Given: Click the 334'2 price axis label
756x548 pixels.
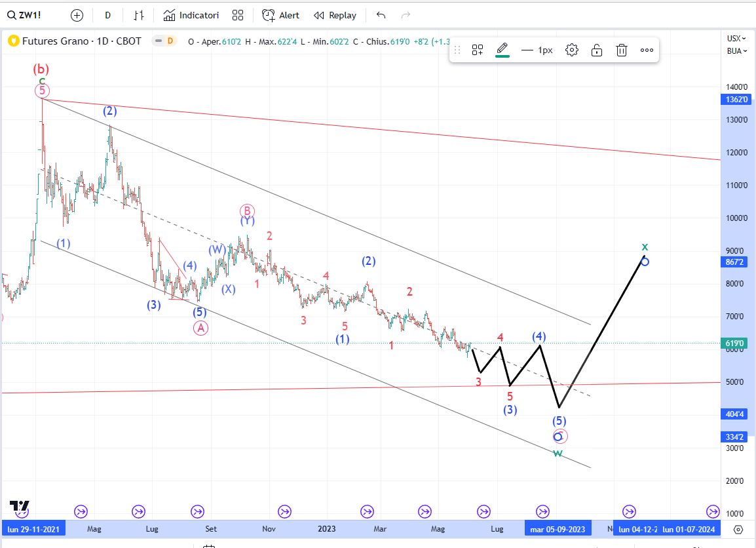Looking at the screenshot, I should (x=734, y=437).
